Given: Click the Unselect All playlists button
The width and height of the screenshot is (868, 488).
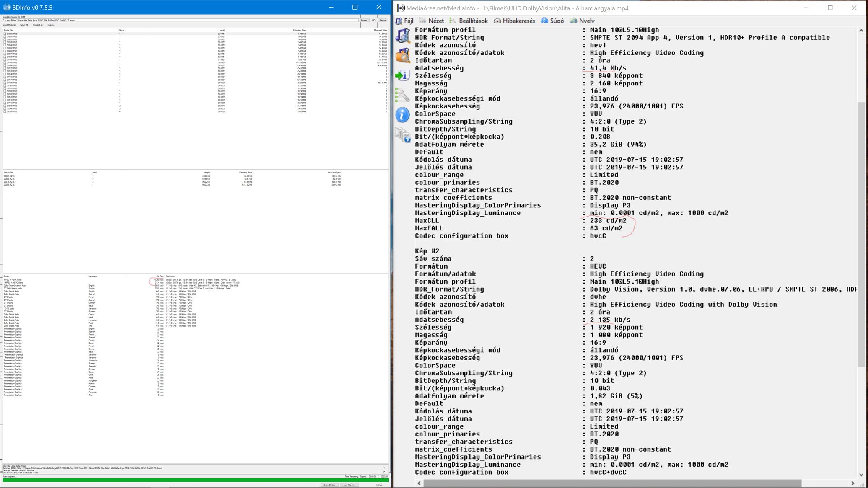Looking at the screenshot, I should click(38, 25).
